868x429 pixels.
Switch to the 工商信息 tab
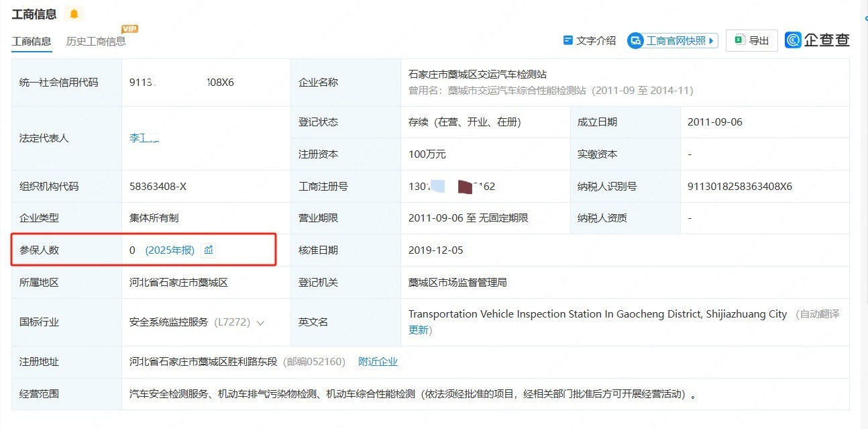point(32,41)
